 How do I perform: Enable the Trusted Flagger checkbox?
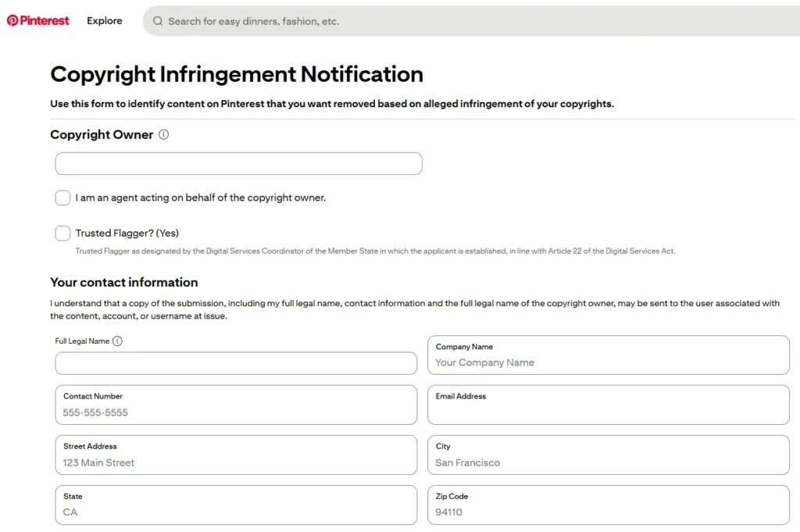62,233
